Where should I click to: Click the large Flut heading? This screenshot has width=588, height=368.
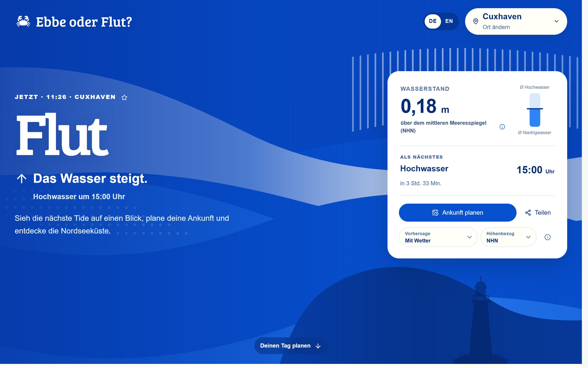coord(62,134)
